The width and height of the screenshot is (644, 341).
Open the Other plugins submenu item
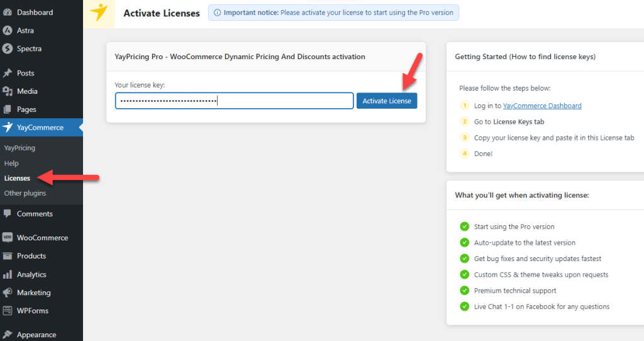click(x=25, y=193)
